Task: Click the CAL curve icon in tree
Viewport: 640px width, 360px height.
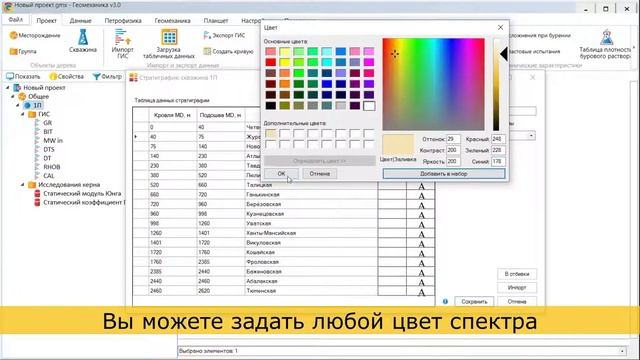Action: click(38, 176)
